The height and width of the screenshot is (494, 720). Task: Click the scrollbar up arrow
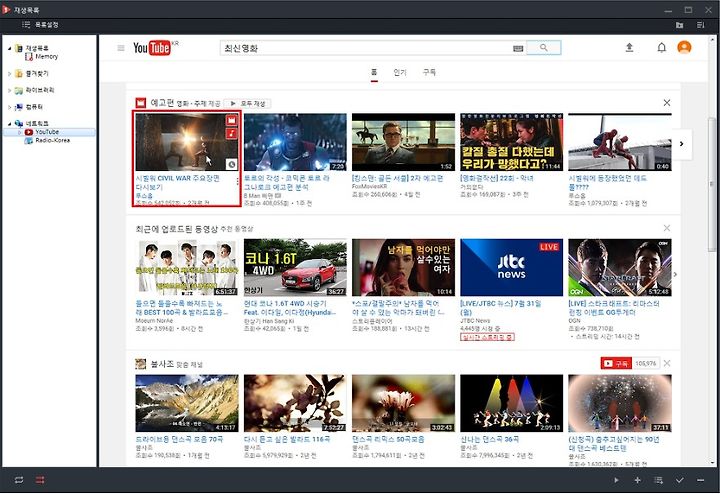[712, 39]
